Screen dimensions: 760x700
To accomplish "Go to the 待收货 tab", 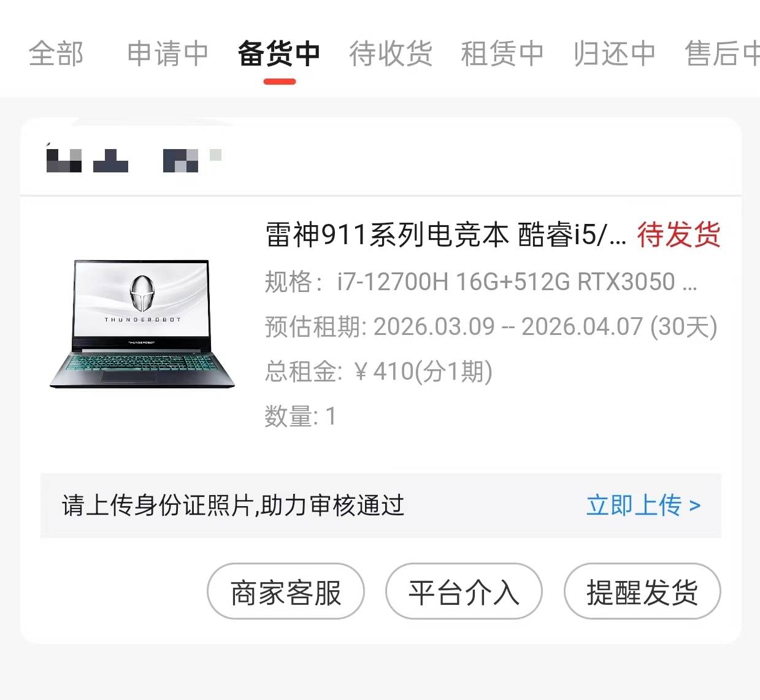I will pyautogui.click(x=391, y=53).
